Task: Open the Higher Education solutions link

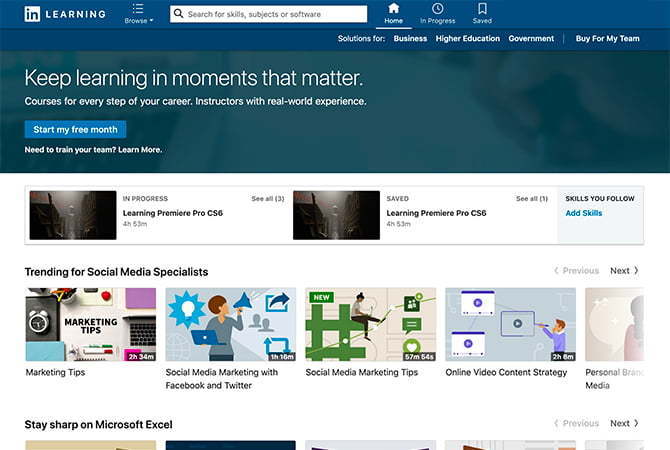Action: 467,38
